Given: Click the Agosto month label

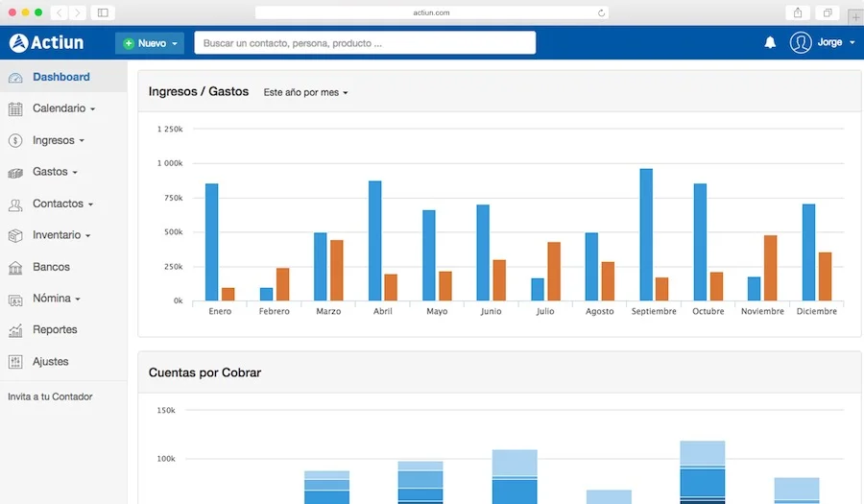Looking at the screenshot, I should [599, 311].
